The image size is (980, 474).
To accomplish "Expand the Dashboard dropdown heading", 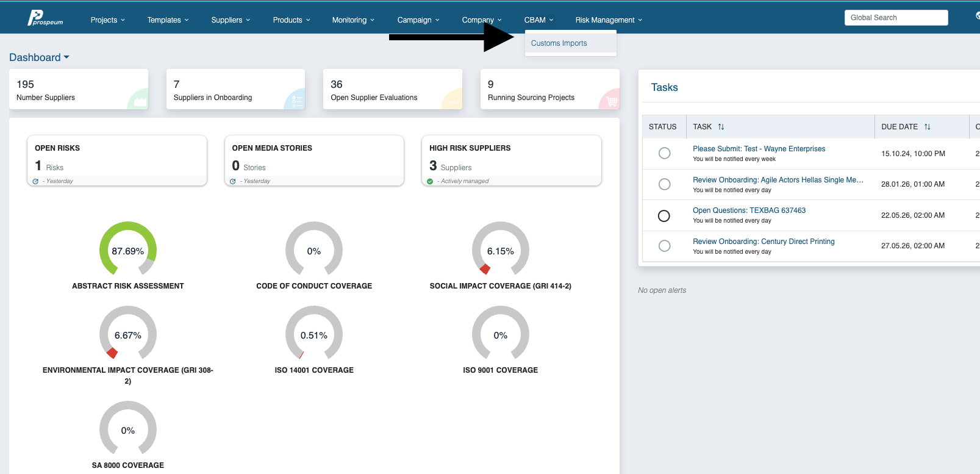I will [39, 57].
